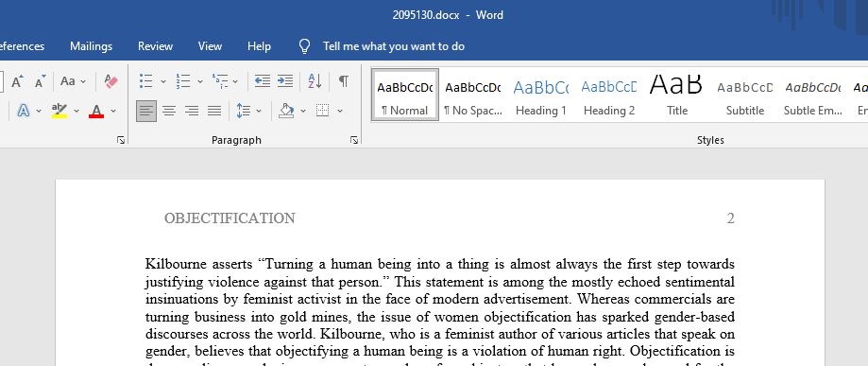Screen dimensions: 868x366
Task: Open numbering library dropdown arrow
Action: pyautogui.click(x=200, y=81)
